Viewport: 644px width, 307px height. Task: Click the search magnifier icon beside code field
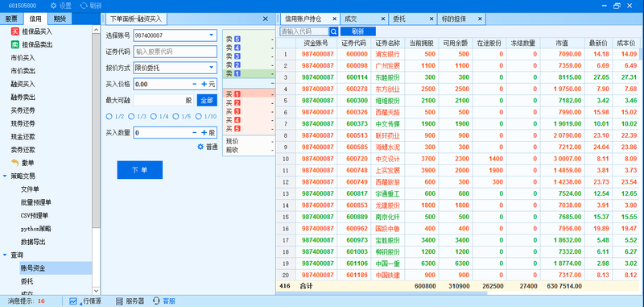click(334, 31)
